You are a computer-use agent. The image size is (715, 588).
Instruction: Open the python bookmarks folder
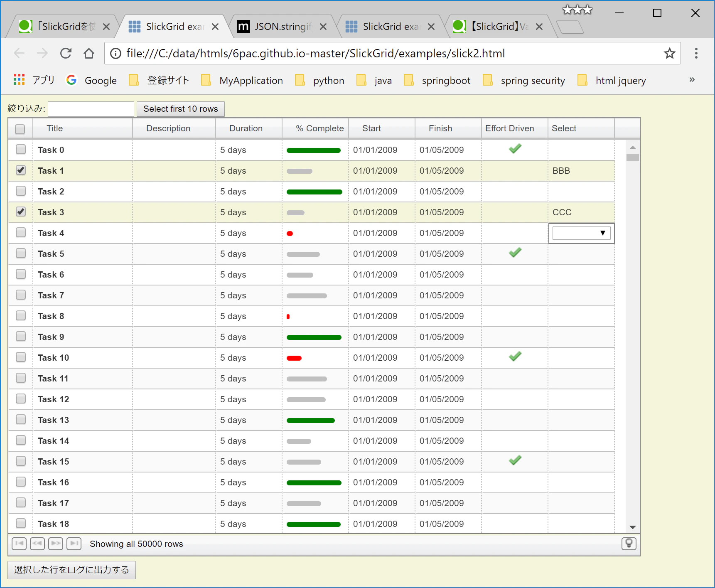[x=319, y=80]
